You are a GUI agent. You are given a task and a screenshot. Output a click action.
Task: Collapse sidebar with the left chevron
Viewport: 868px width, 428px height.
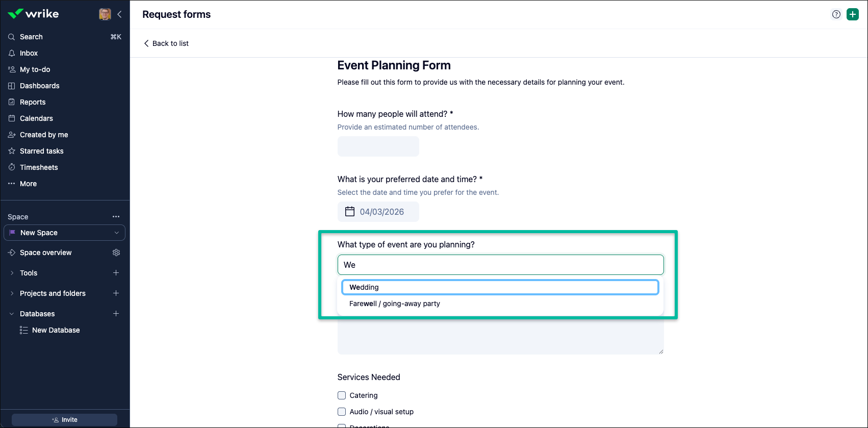119,14
